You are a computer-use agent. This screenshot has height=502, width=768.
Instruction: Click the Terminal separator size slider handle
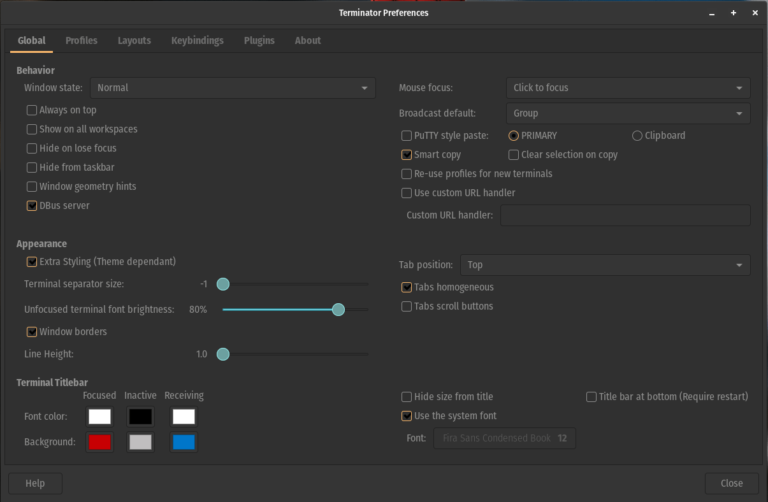(x=223, y=284)
